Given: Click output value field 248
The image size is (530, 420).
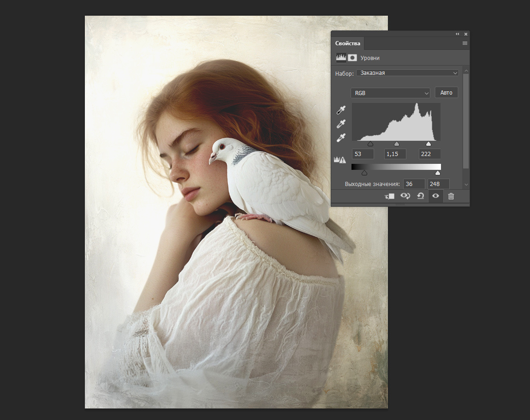Looking at the screenshot, I should click(439, 184).
